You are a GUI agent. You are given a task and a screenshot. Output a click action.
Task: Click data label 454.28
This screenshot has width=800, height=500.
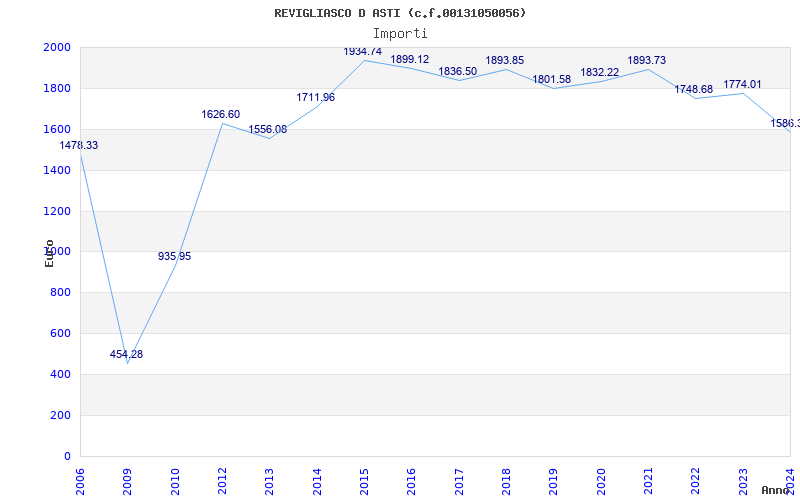[x=126, y=354]
